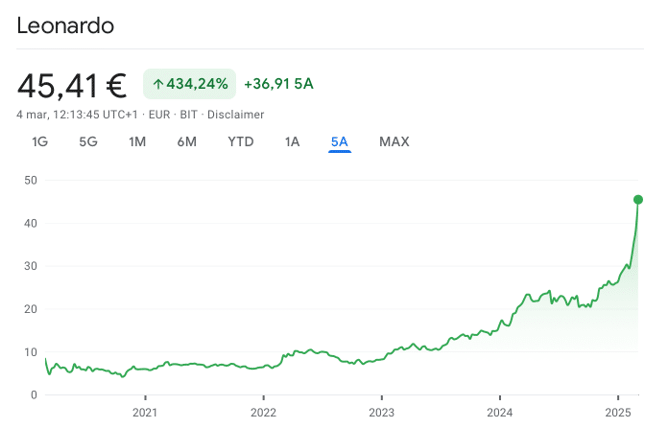
Task: Select the 1G time range tab
Action: click(x=40, y=142)
